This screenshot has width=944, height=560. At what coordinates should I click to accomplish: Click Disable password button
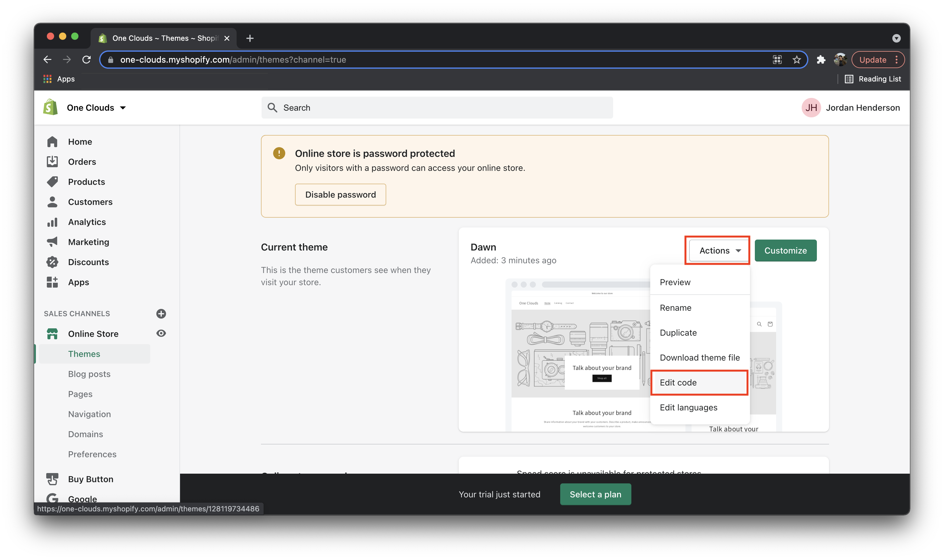[341, 195]
